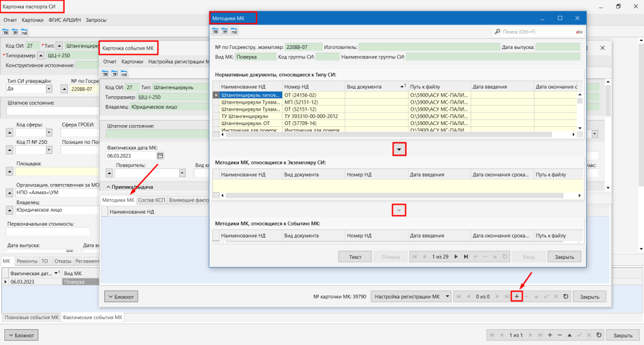Click the ТП folder icon in Карточка события МК toolbar

[105, 74]
